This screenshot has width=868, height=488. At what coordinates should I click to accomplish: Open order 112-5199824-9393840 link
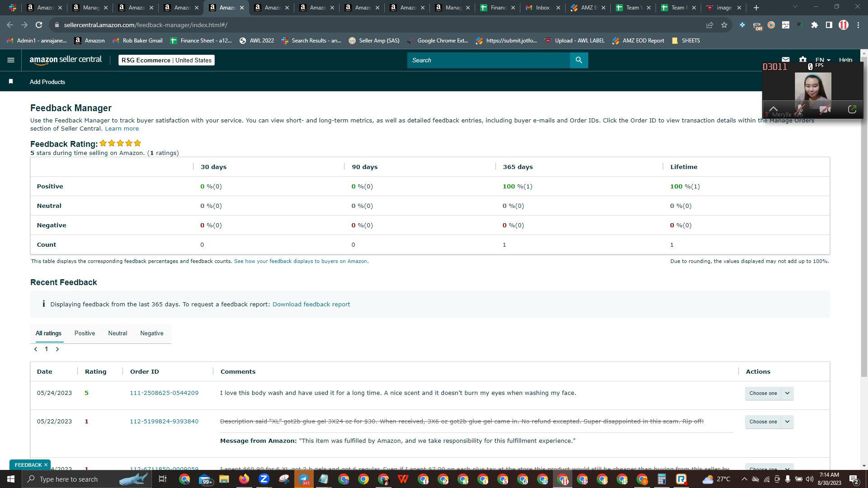point(164,422)
